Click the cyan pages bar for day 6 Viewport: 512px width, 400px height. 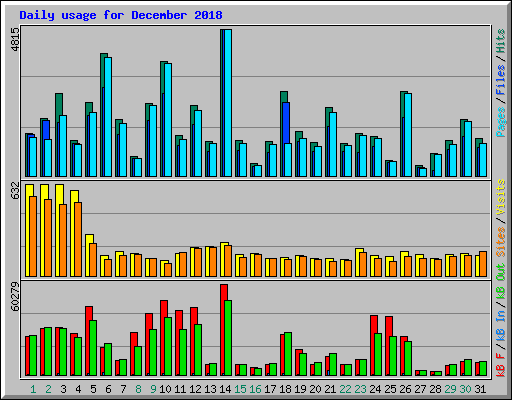pos(108,117)
